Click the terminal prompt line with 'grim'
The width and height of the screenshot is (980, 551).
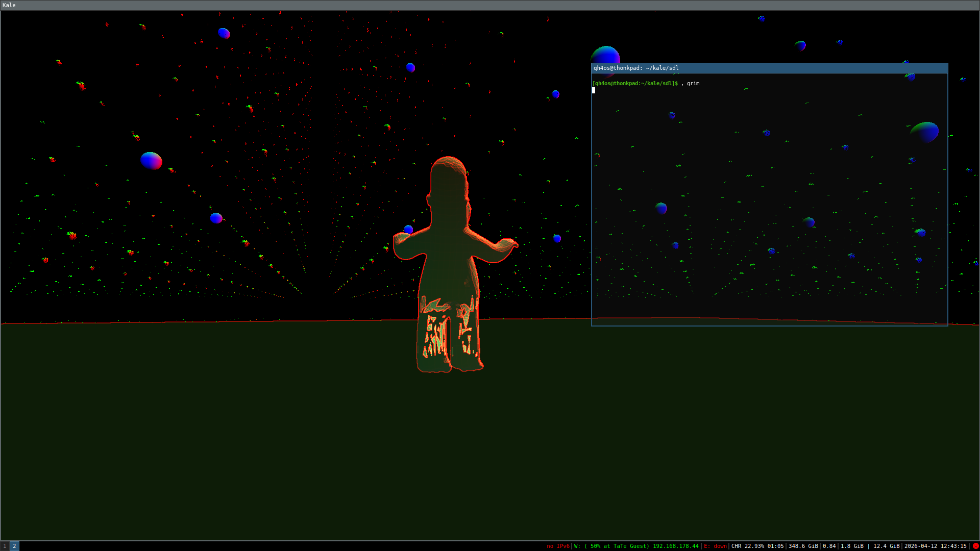[x=646, y=83]
